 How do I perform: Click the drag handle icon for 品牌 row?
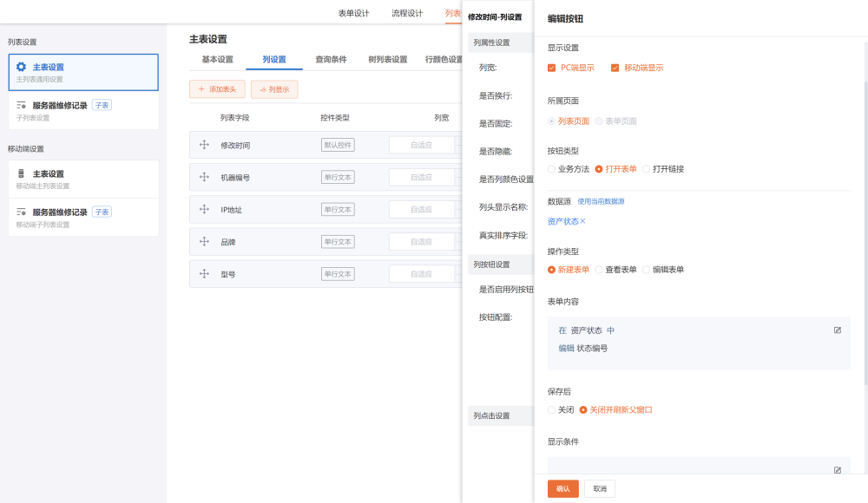coord(204,241)
